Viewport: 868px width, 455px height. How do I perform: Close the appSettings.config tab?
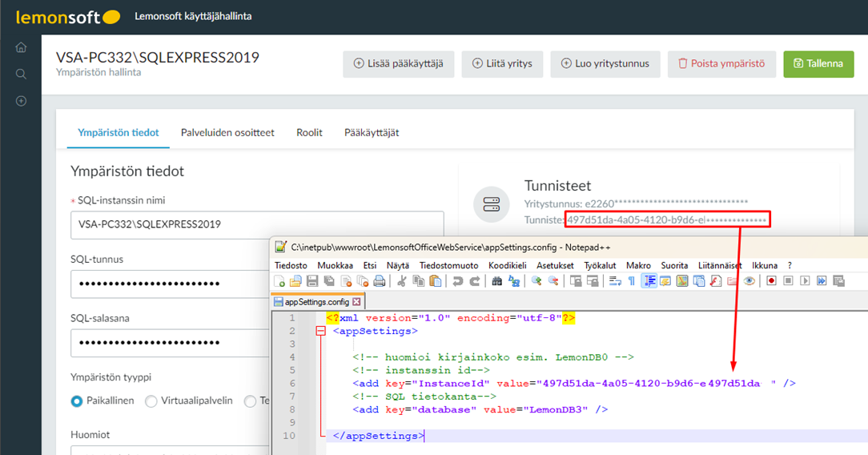[356, 302]
